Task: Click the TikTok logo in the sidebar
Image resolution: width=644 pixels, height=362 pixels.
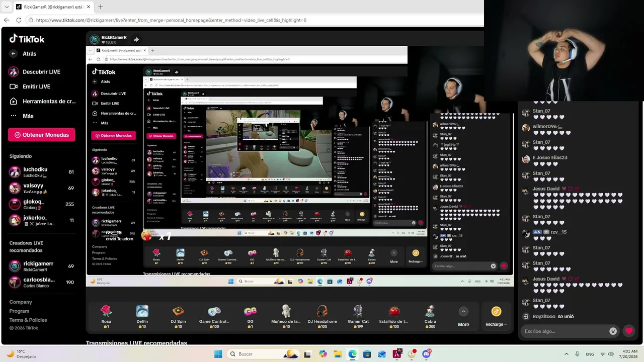Action: (27, 39)
